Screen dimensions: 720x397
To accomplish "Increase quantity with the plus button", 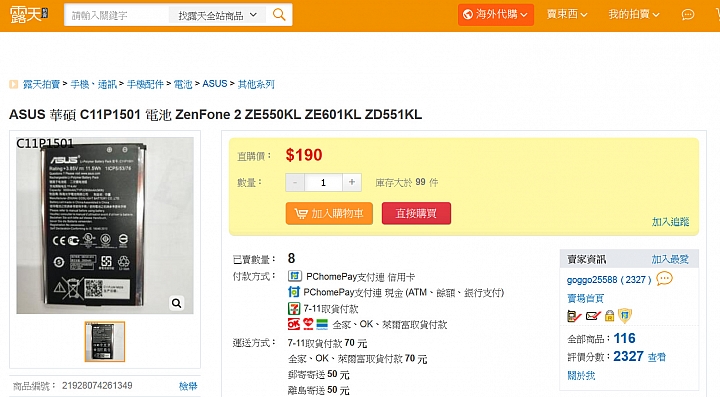I will [x=352, y=182].
